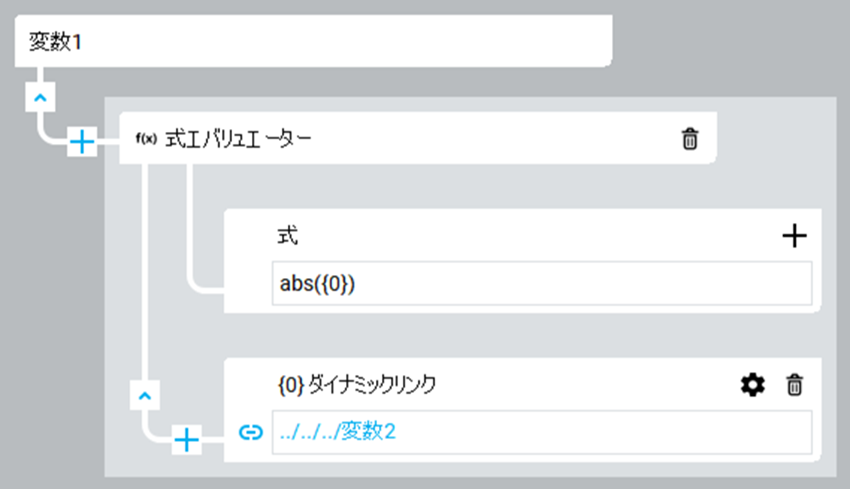Delete the 式エバリュエーター node with its trash icon
The height and width of the screenshot is (489, 850).
point(689,139)
